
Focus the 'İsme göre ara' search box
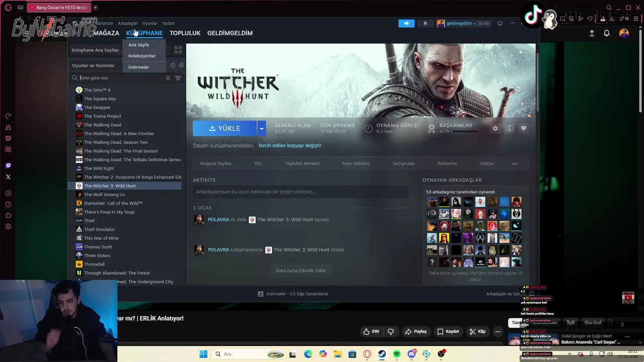pos(121,78)
